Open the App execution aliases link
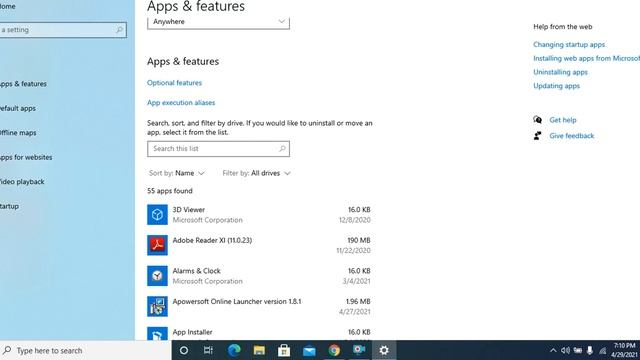640x360 pixels. pyautogui.click(x=181, y=102)
